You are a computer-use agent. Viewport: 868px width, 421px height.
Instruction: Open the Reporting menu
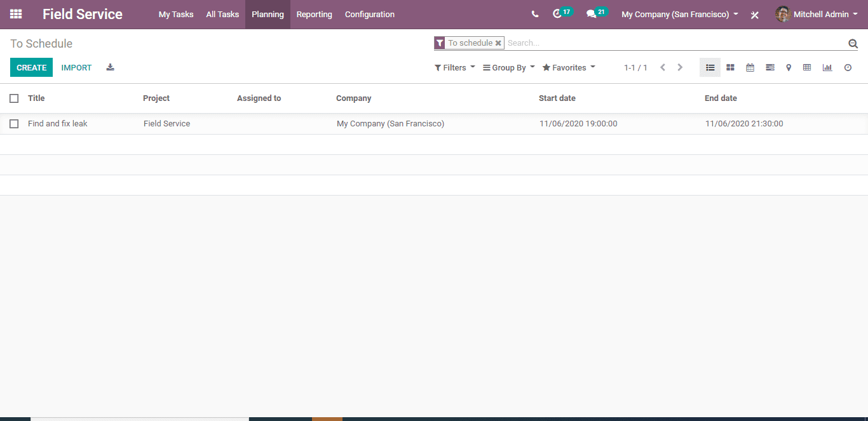314,14
